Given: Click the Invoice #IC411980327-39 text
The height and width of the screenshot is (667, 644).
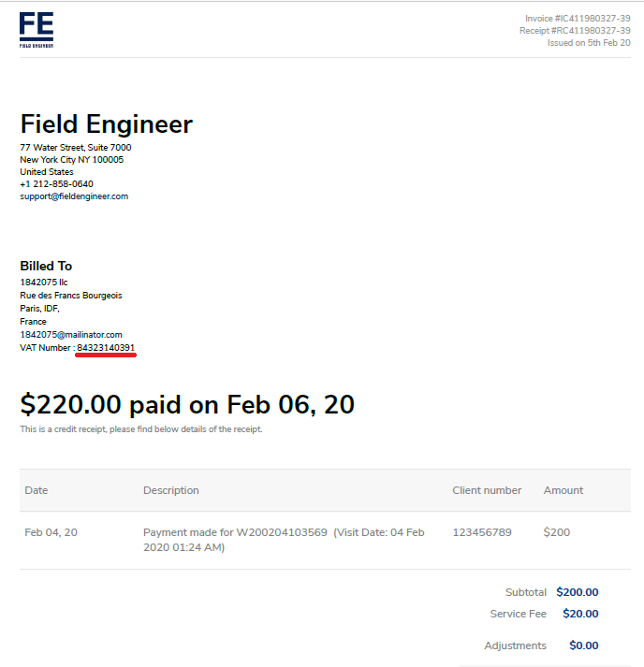Looking at the screenshot, I should click(578, 19).
